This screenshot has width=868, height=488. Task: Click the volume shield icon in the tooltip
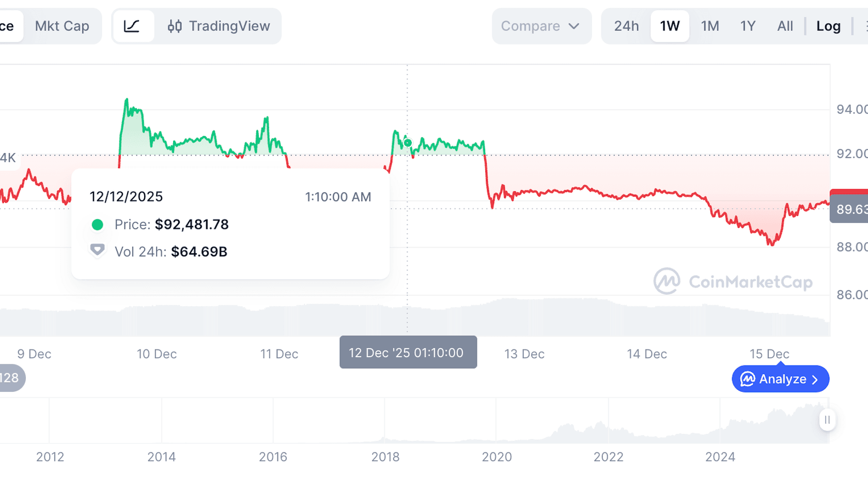[x=98, y=250]
